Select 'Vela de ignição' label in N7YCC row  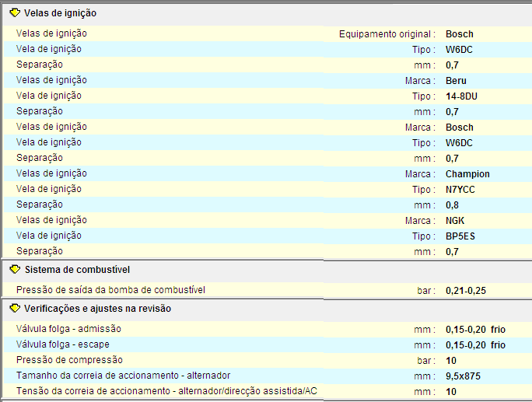(49, 189)
